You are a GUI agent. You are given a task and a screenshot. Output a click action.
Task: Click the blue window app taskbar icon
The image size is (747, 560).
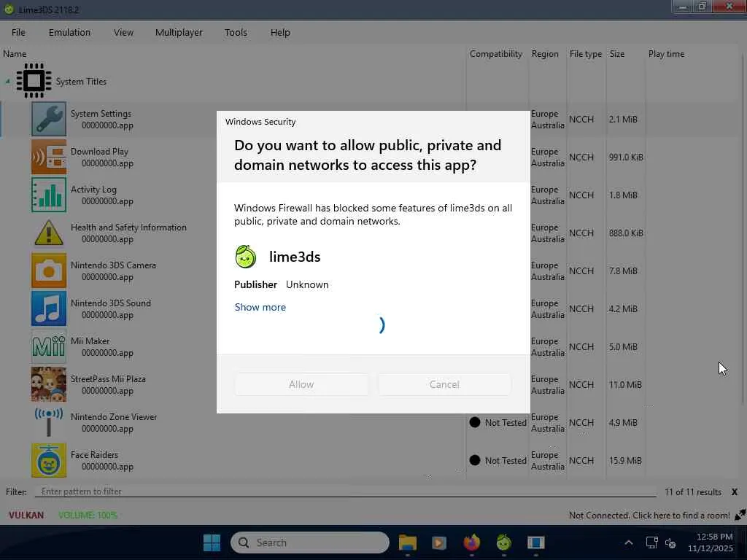(x=536, y=542)
